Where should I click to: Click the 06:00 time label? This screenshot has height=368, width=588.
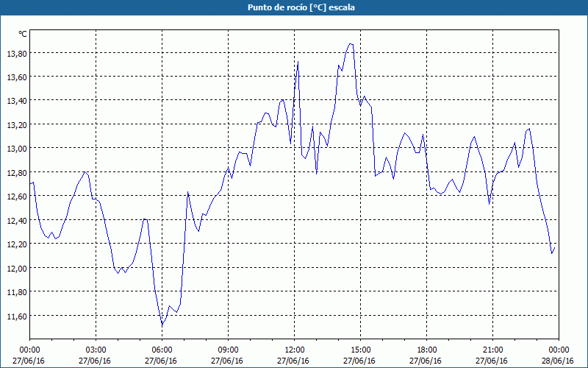(162, 350)
